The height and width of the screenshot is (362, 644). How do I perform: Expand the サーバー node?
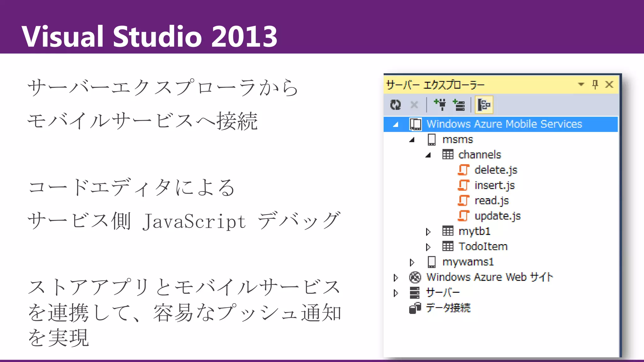[396, 293]
